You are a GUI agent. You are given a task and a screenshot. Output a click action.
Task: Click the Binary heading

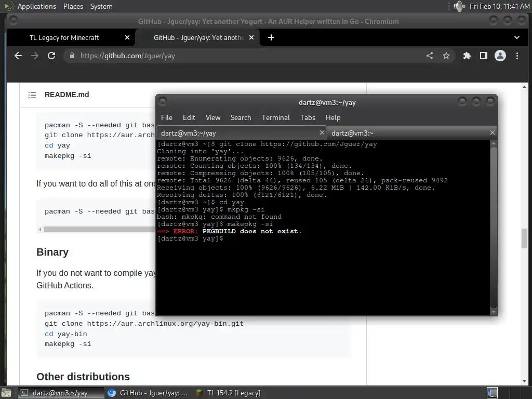point(52,252)
